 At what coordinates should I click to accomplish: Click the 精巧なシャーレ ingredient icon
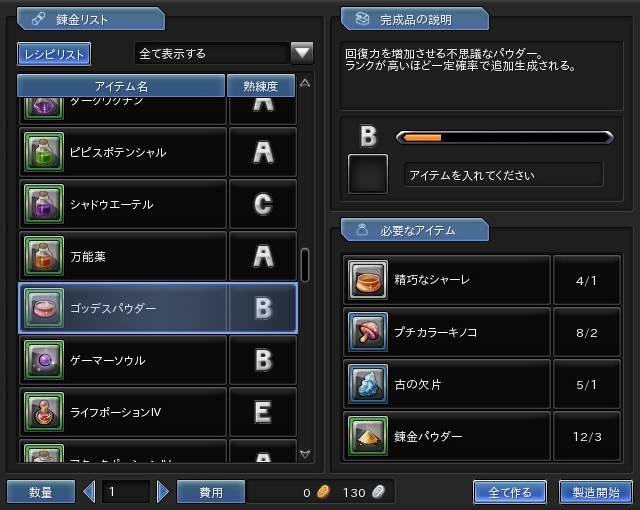click(x=368, y=280)
